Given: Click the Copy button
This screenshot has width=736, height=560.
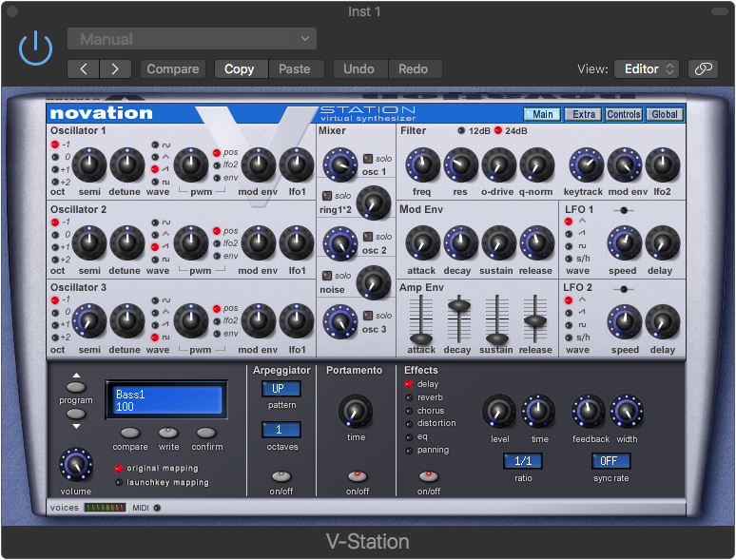Looking at the screenshot, I should coord(242,69).
